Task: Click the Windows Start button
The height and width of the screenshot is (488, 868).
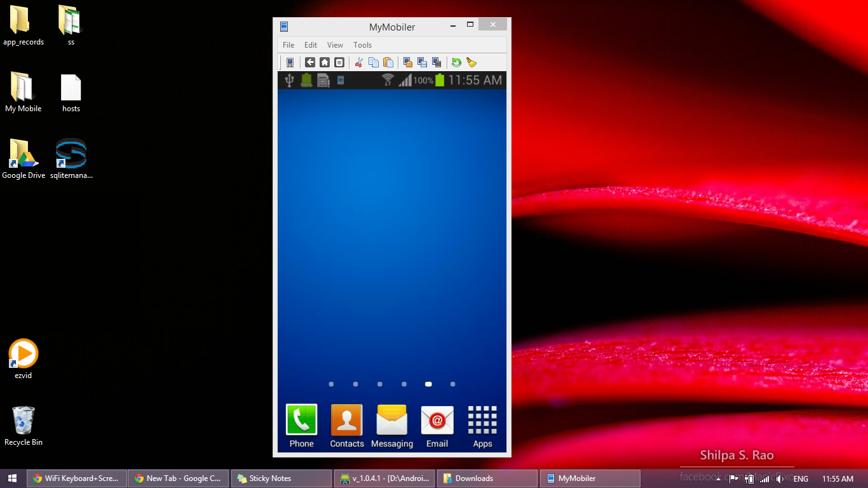Action: point(13,478)
